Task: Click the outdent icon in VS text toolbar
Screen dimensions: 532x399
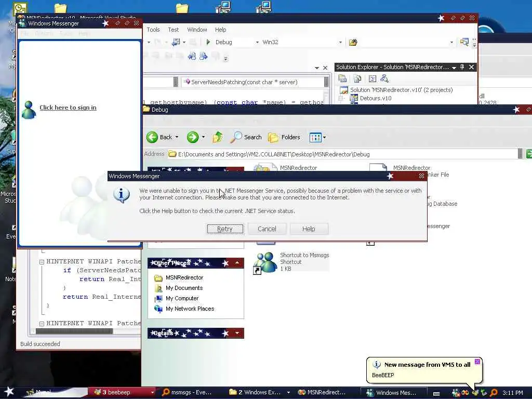Action: [x=192, y=56]
